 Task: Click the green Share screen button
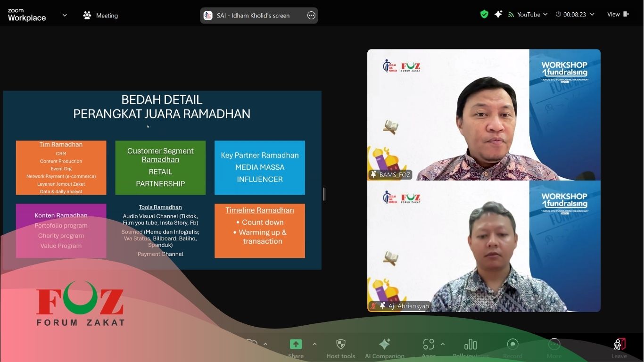pyautogui.click(x=296, y=344)
